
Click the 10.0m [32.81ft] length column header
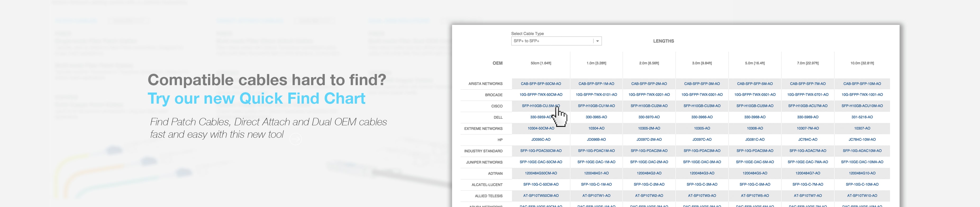(x=862, y=63)
